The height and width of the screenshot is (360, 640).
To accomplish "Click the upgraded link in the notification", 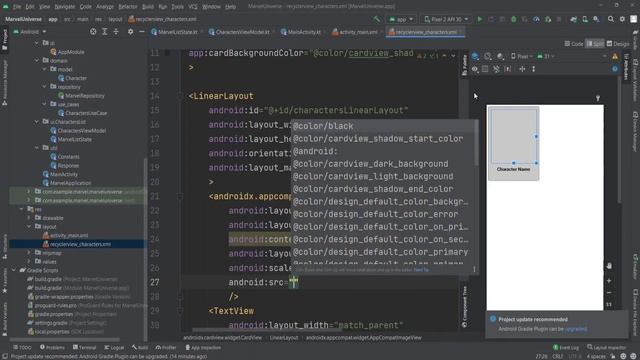I will point(576,329).
